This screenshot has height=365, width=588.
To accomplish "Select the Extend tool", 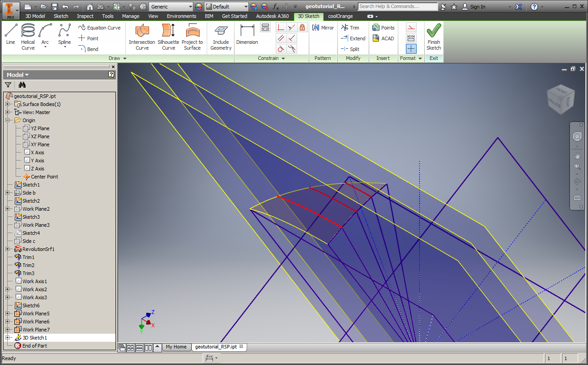I will pos(353,38).
